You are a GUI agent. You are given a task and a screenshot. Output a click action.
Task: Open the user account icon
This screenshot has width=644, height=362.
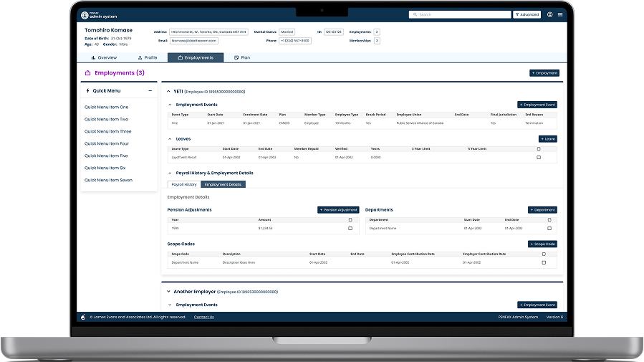(549, 14)
